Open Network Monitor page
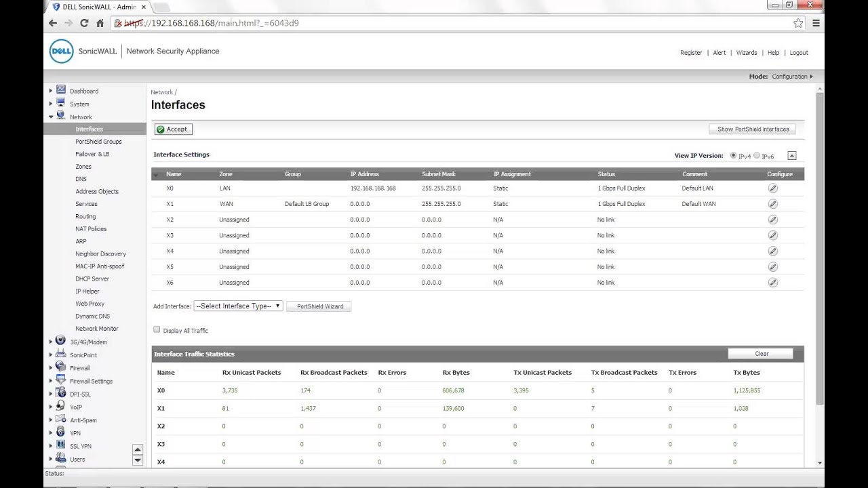 pyautogui.click(x=97, y=329)
